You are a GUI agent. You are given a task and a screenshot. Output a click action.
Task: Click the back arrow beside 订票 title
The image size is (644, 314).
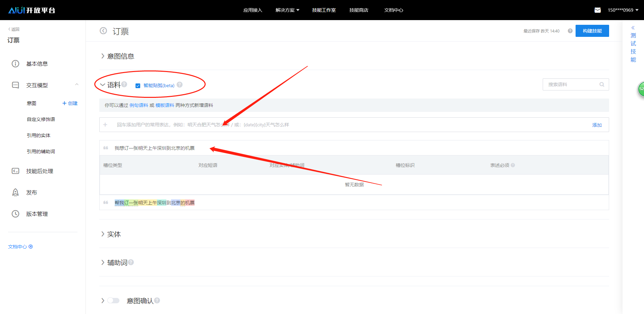point(103,30)
